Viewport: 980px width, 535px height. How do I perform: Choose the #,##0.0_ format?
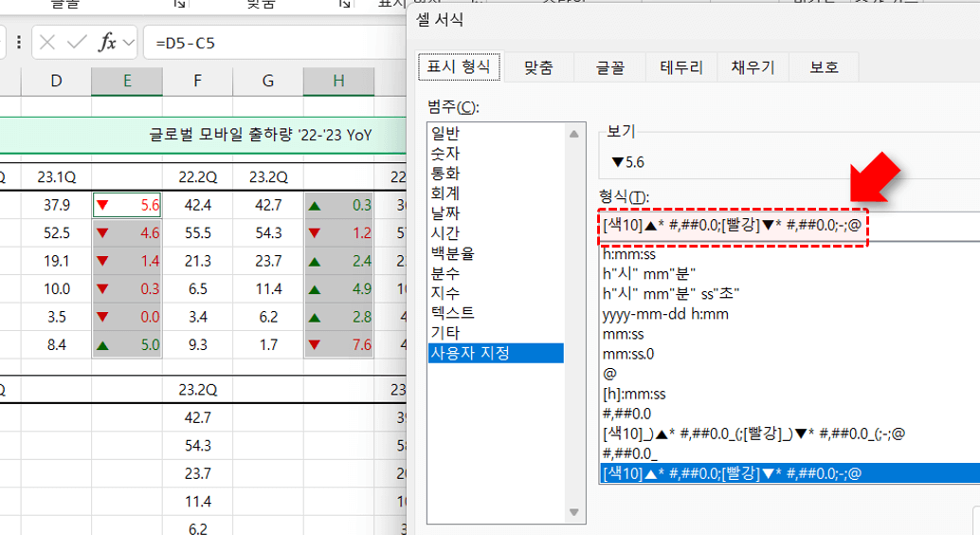tap(789, 453)
